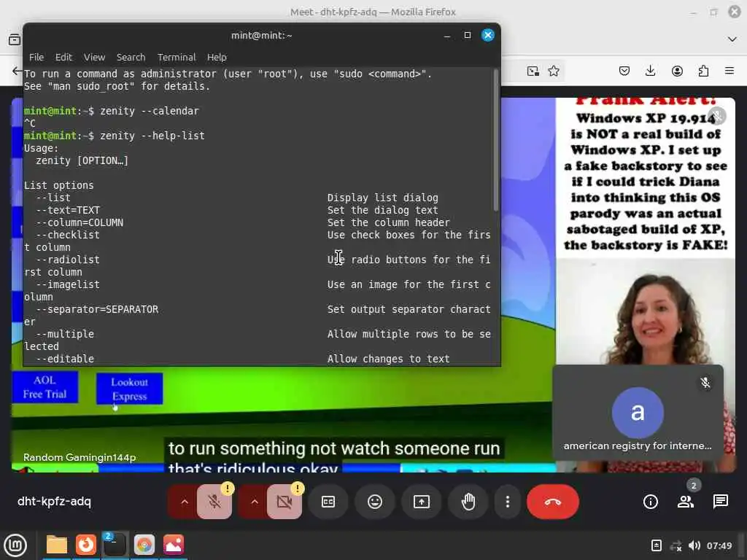The width and height of the screenshot is (747, 560).
Task: Click the present screen button
Action: click(x=422, y=502)
